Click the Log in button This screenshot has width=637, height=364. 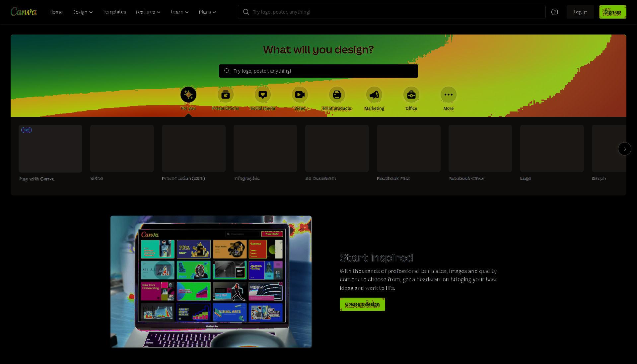pos(580,12)
